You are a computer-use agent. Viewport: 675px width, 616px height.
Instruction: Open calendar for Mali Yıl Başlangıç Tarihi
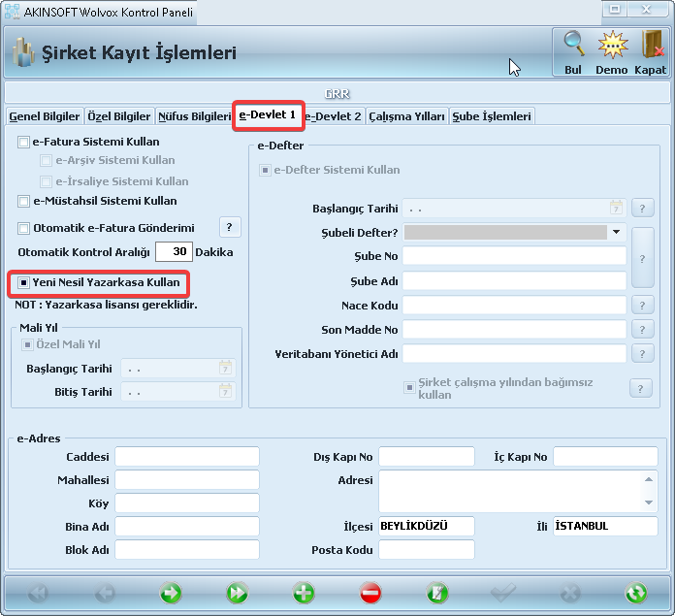(x=225, y=368)
